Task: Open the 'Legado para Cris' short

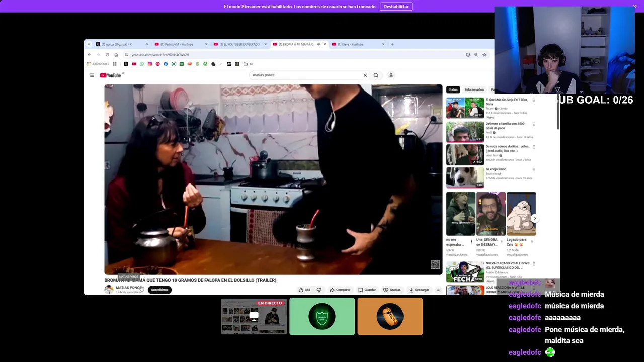Action: point(521,214)
